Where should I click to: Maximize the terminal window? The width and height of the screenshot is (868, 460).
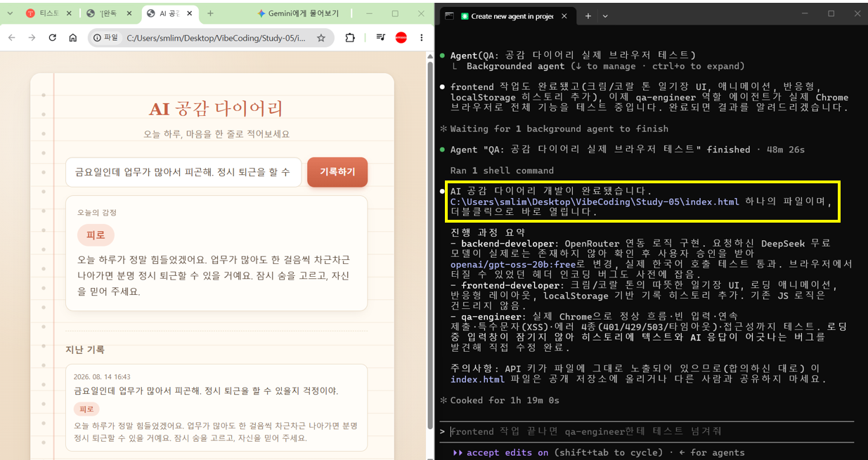pyautogui.click(x=831, y=13)
